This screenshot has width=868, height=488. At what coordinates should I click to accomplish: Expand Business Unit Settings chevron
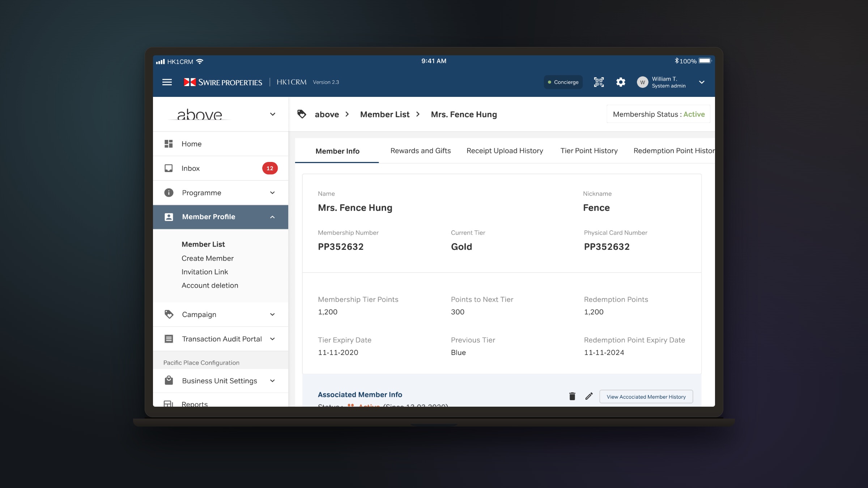pyautogui.click(x=272, y=381)
